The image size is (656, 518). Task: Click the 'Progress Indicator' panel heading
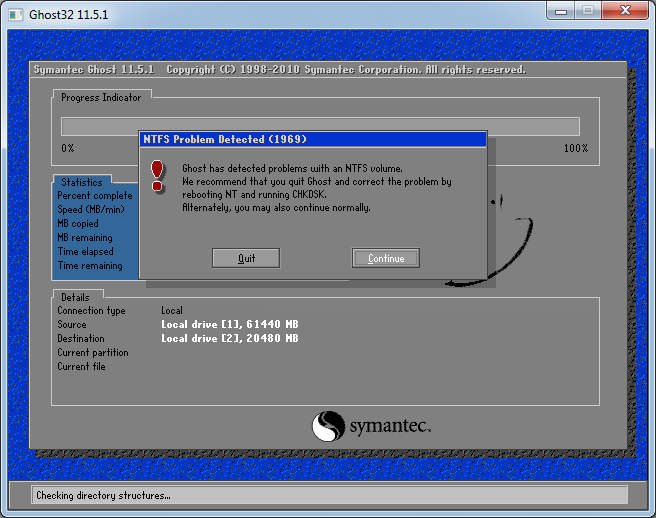tap(101, 97)
